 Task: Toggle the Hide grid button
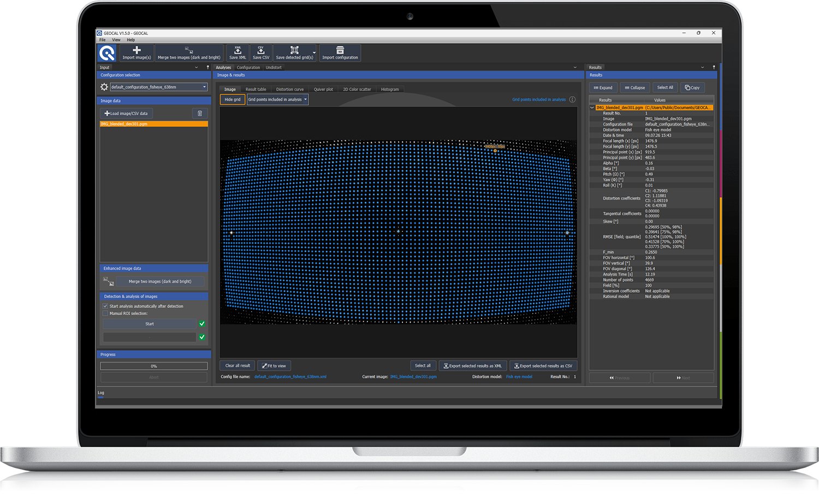(x=233, y=99)
